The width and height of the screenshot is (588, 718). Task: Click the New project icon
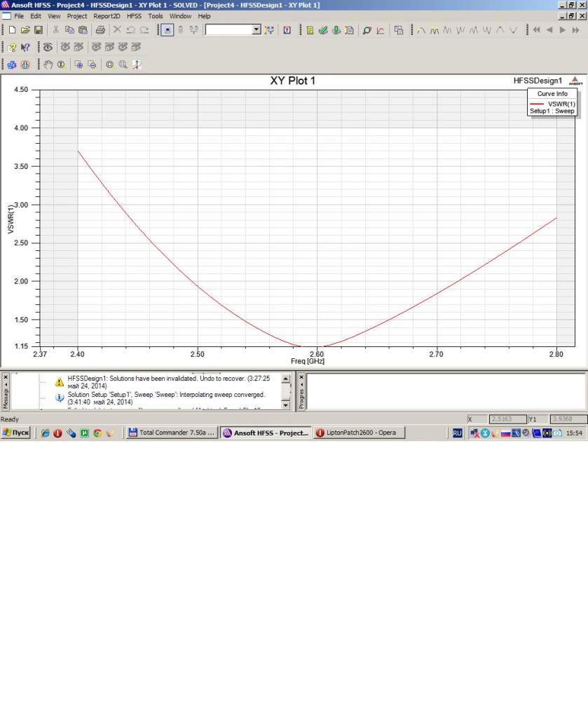point(13,30)
